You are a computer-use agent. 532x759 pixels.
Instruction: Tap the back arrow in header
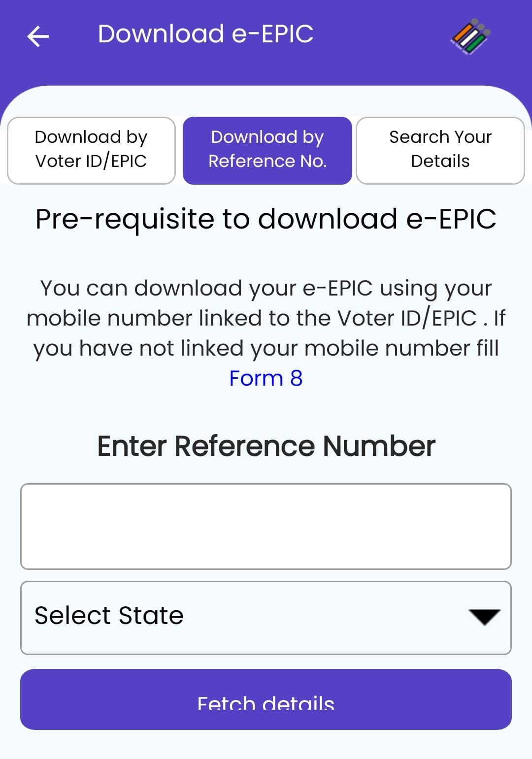(x=38, y=36)
